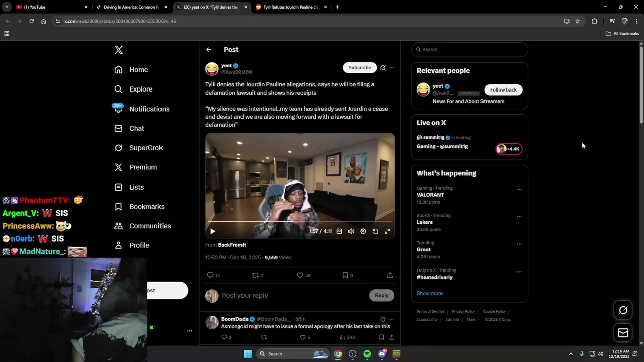
Task: Enter video fullscreen
Action: point(387,231)
